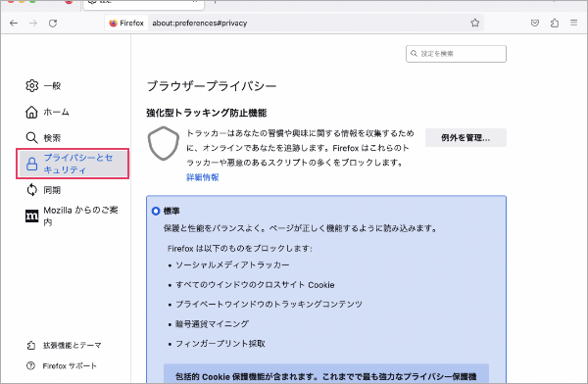Viewport: 588px width, 384px height.
Task: Click the puzzle icon for 拡張機能とテーマ
Action: pyautogui.click(x=30, y=345)
